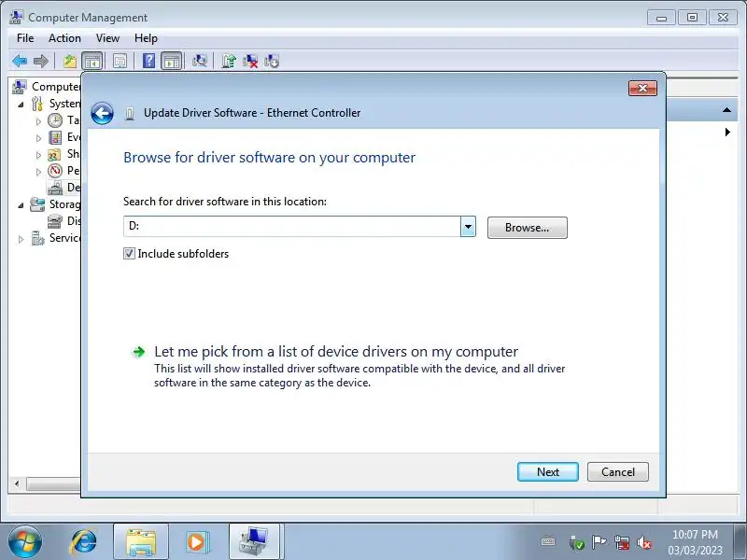Open the View menu
The width and height of the screenshot is (747, 560).
coord(107,38)
